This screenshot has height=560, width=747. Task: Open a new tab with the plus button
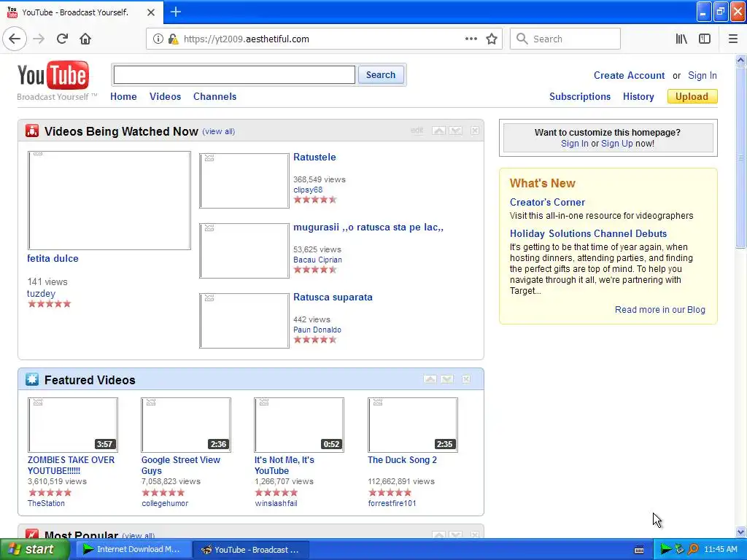click(x=175, y=12)
